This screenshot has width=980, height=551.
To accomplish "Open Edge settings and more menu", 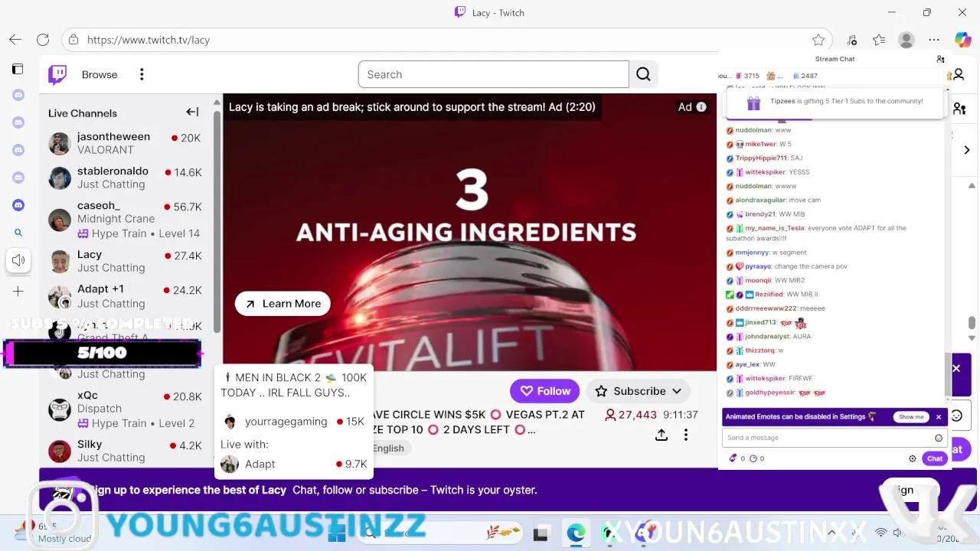I will pos(934,40).
